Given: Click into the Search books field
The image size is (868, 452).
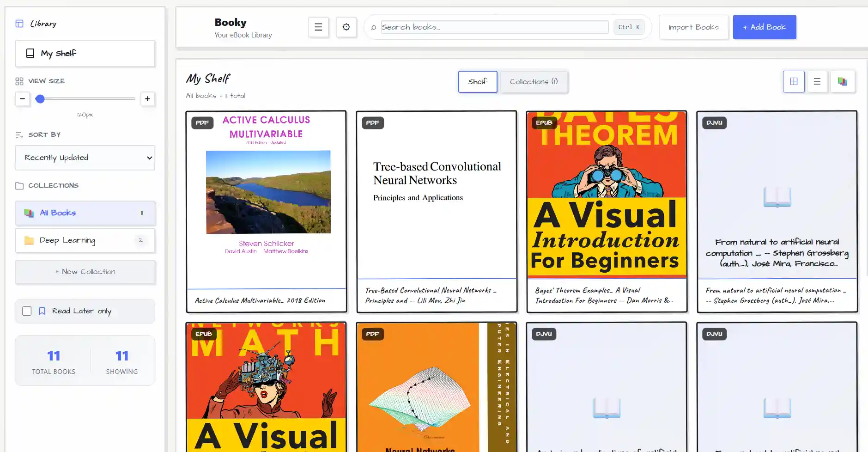Looking at the screenshot, I should tap(494, 27).
